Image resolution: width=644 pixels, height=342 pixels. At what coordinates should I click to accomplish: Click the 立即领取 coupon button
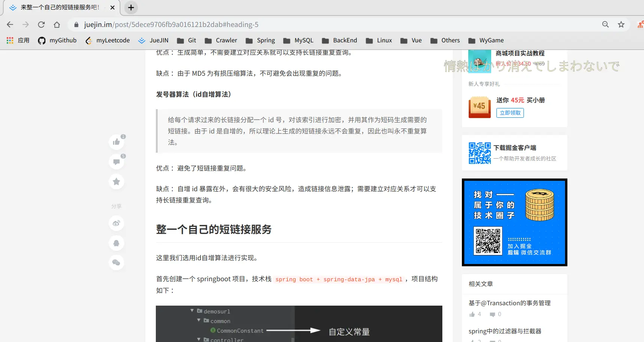[x=510, y=113]
